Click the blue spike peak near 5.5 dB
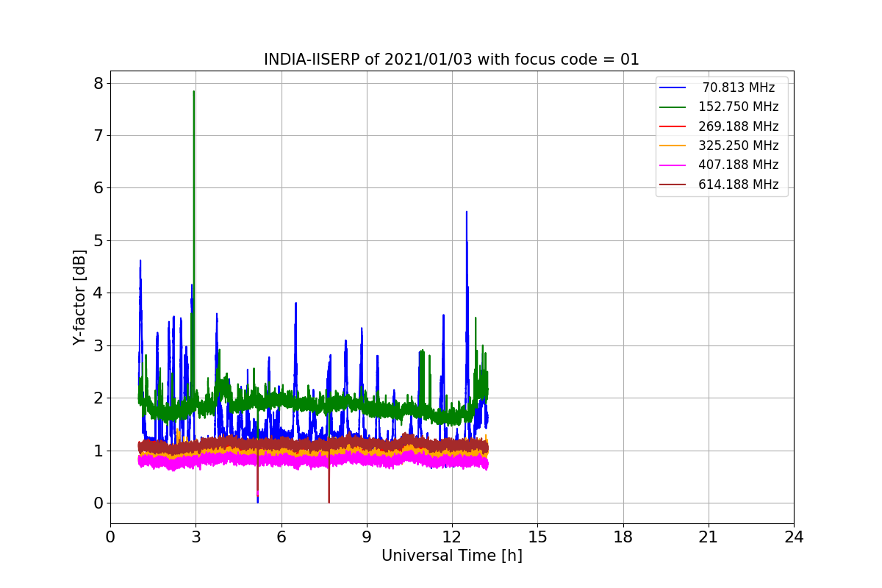882x588 pixels. tap(466, 213)
